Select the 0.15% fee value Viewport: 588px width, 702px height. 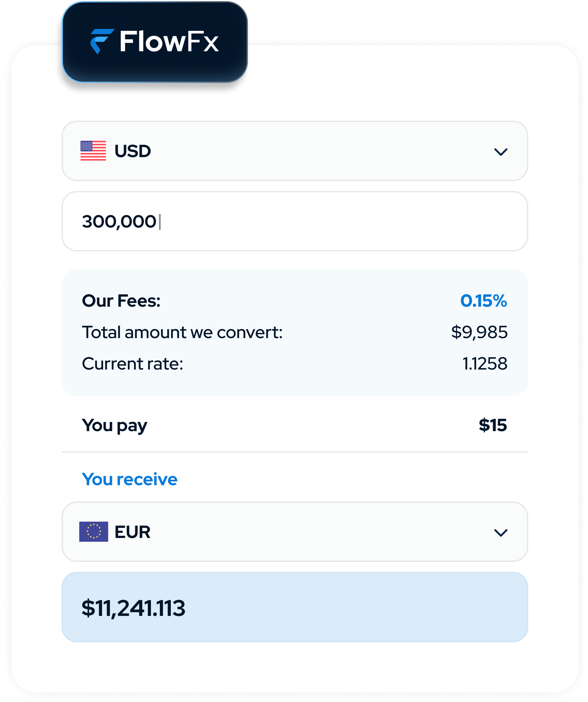pos(483,300)
